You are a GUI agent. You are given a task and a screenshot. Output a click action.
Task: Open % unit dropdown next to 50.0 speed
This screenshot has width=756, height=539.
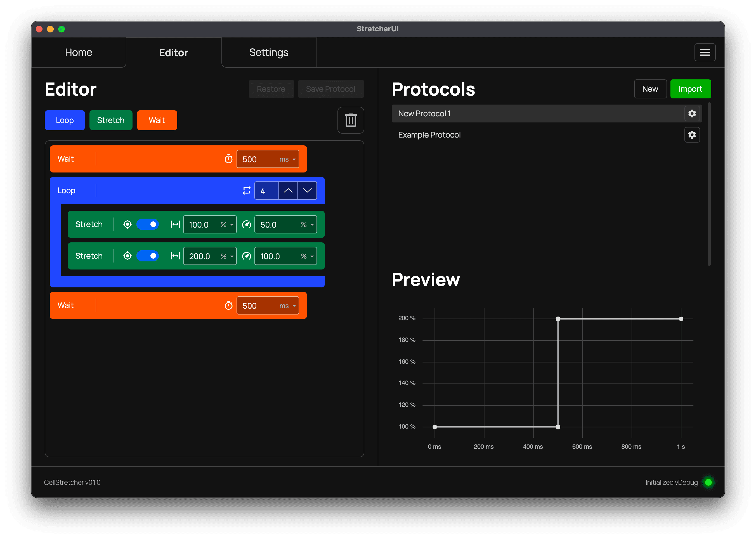(307, 225)
